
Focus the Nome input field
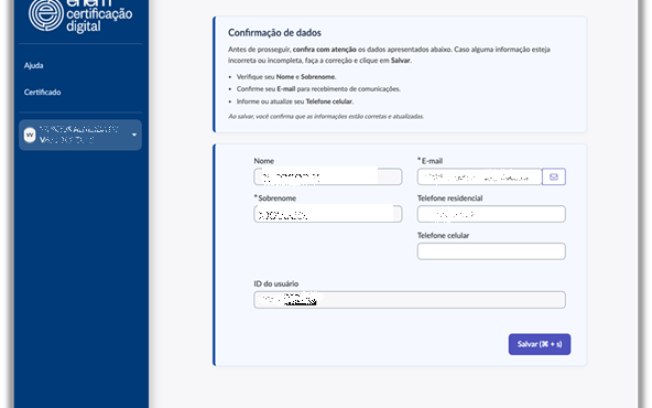328,177
